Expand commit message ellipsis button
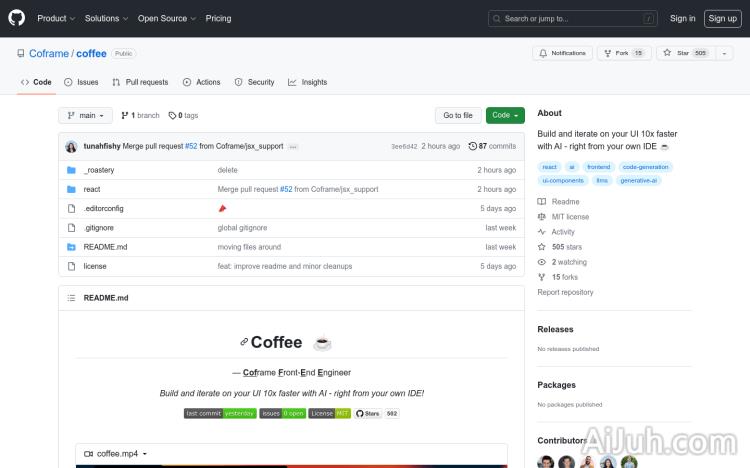This screenshot has width=750, height=468. (x=293, y=147)
